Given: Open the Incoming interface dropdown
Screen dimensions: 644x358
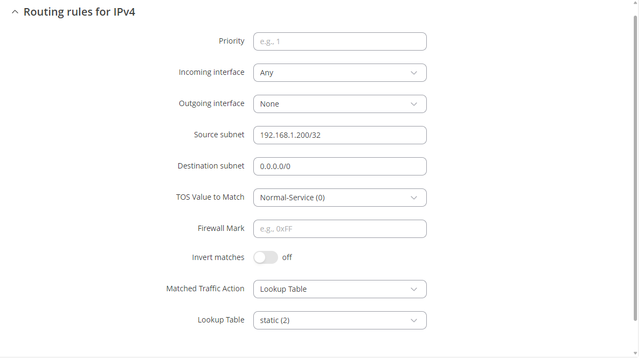Looking at the screenshot, I should coord(340,73).
